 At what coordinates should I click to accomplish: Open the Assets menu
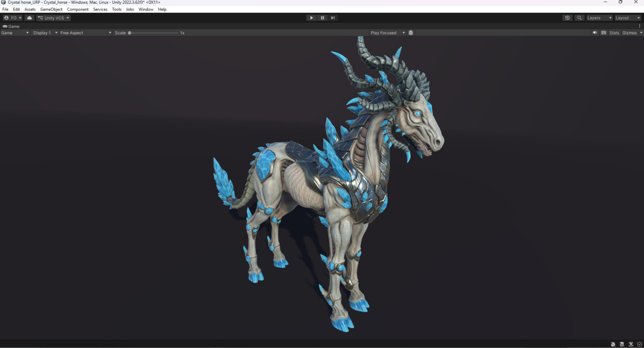(30, 9)
